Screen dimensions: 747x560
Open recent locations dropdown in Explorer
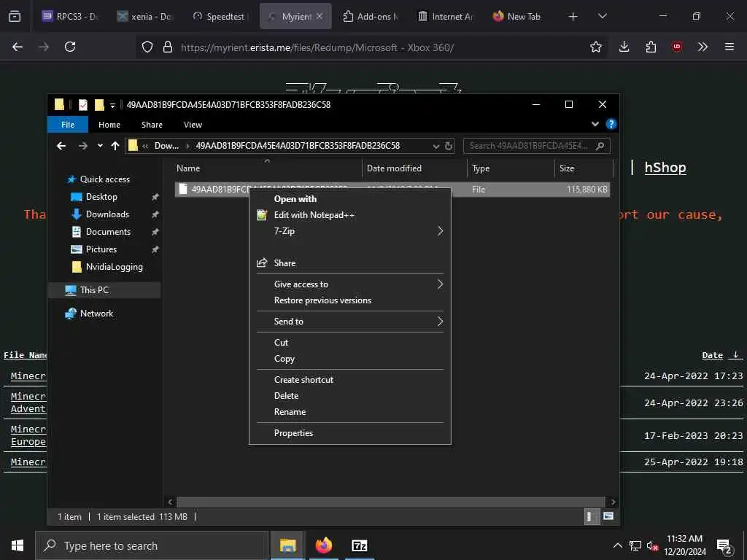(100, 146)
